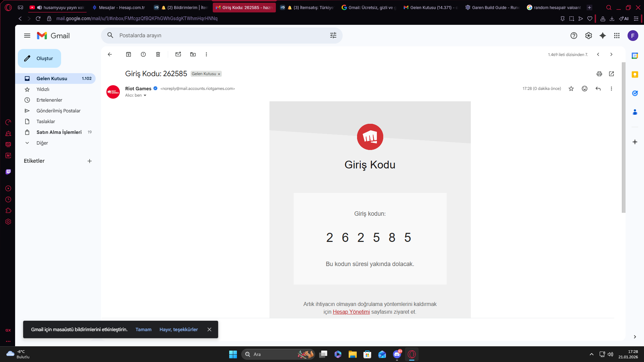This screenshot has width=644, height=362.
Task: Launch Gemini sparkle assistant
Action: (603, 36)
